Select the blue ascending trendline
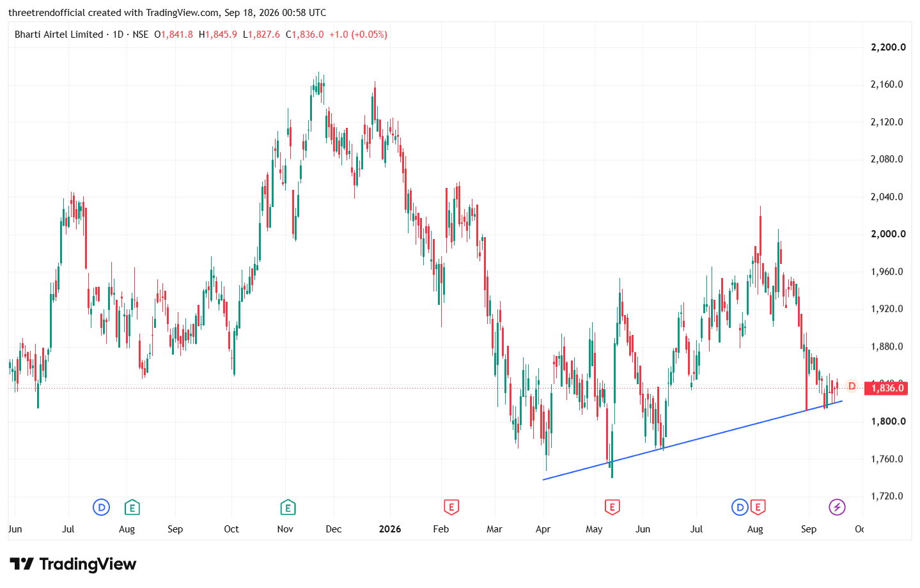 click(x=692, y=440)
